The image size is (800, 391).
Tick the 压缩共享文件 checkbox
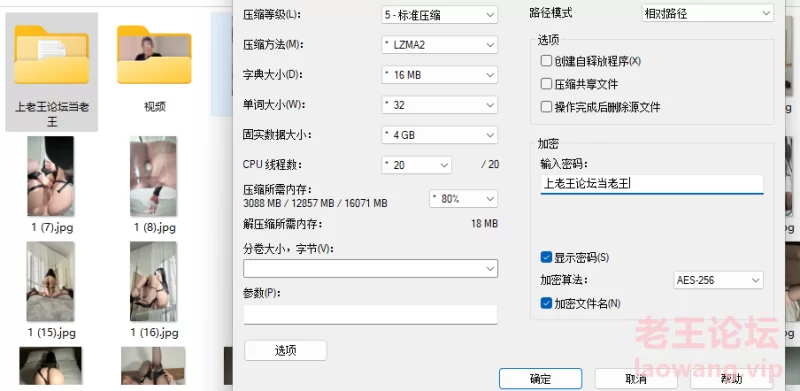click(x=546, y=84)
